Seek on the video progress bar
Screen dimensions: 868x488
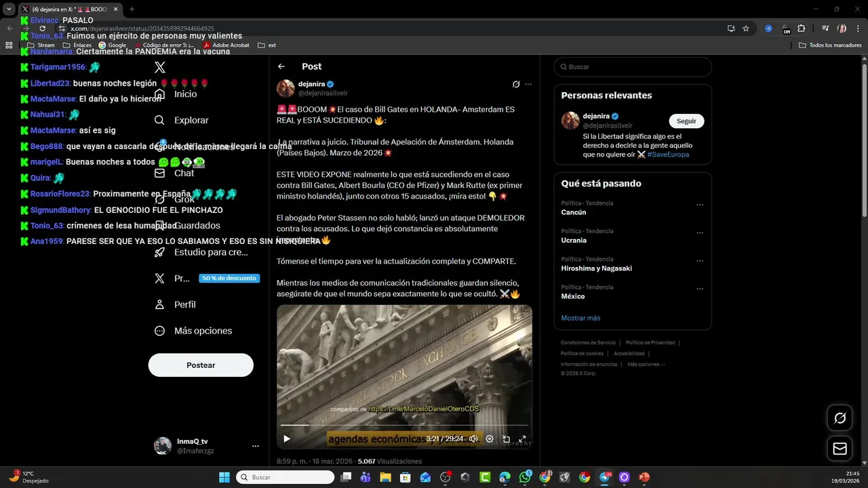tap(404, 425)
